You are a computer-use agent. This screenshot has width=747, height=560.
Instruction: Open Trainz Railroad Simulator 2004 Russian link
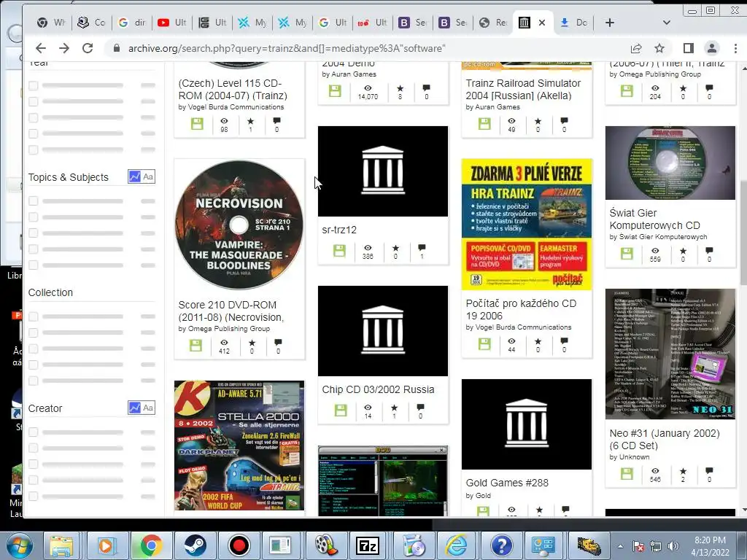[523, 89]
